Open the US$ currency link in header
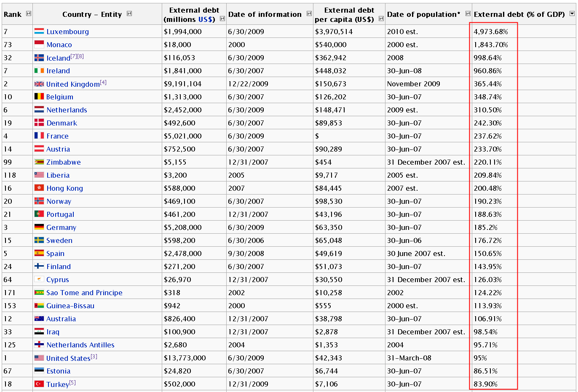The image size is (578, 392). pos(206,19)
